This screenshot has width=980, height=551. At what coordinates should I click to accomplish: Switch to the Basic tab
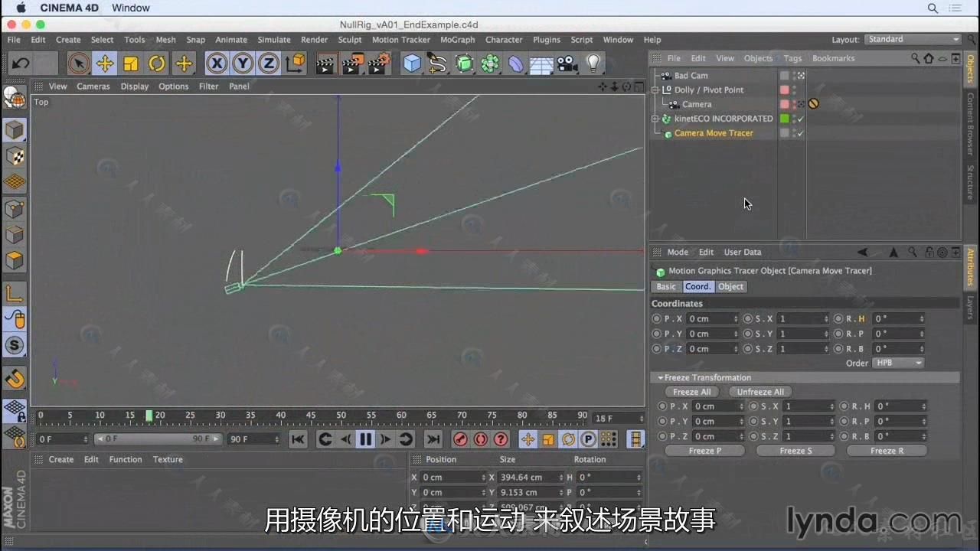[x=666, y=287]
